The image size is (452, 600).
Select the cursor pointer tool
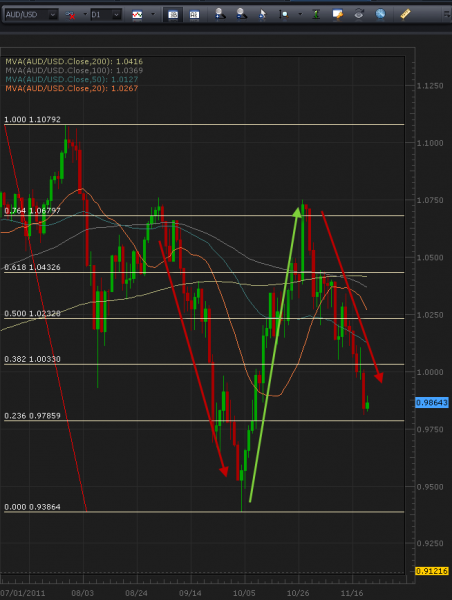pyautogui.click(x=263, y=15)
